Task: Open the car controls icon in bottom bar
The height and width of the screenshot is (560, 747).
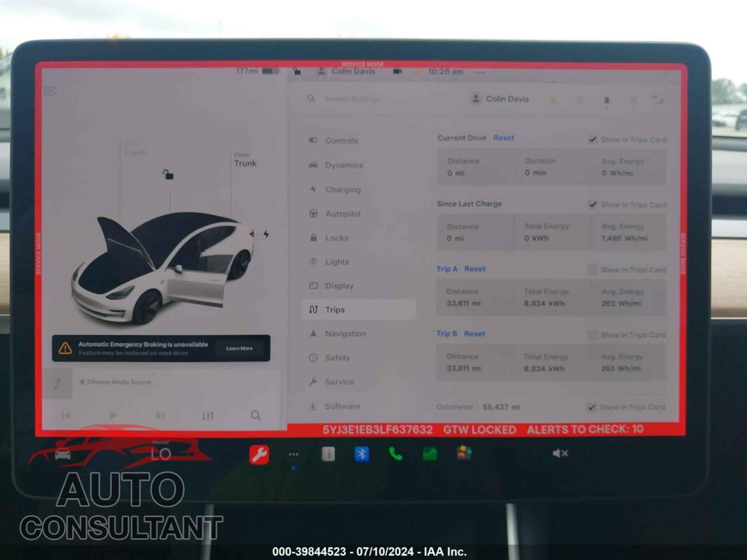Action: click(63, 454)
